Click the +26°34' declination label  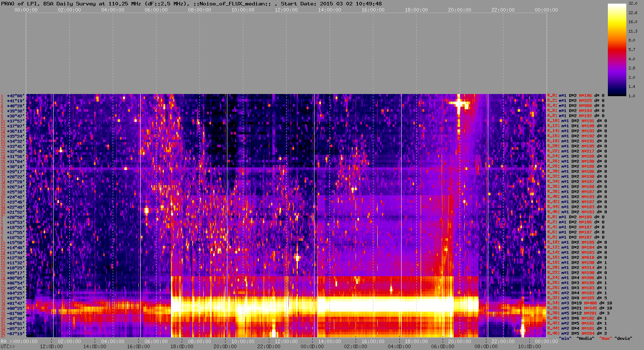tap(15, 187)
